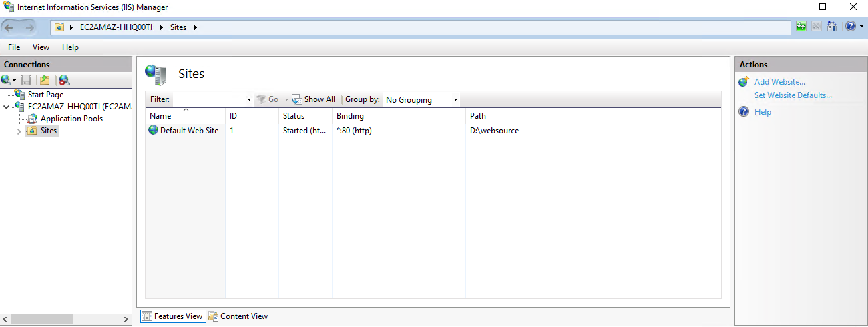Click the Home icon in the address toolbar
Screen dimensions: 868x327
pyautogui.click(x=831, y=27)
